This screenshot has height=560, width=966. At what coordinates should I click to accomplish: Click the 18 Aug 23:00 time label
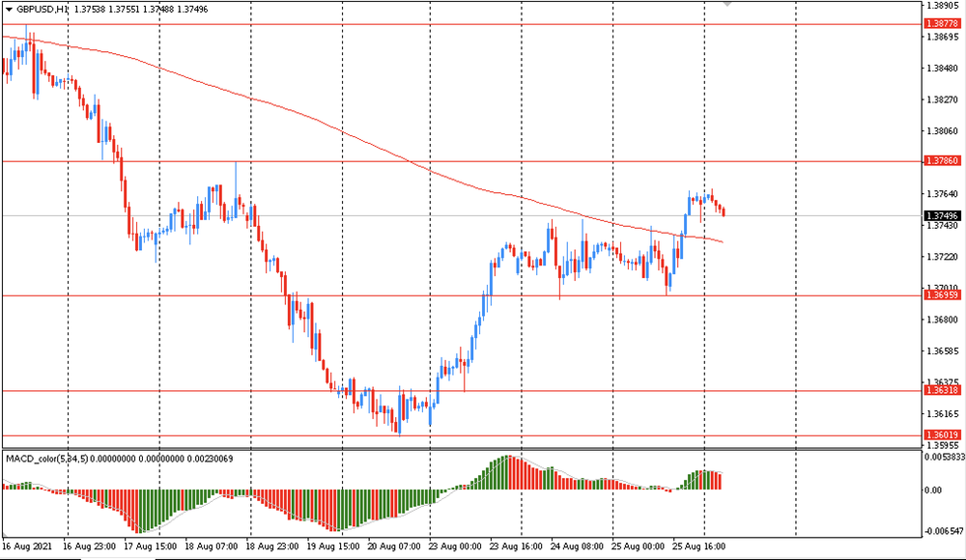coord(272,546)
